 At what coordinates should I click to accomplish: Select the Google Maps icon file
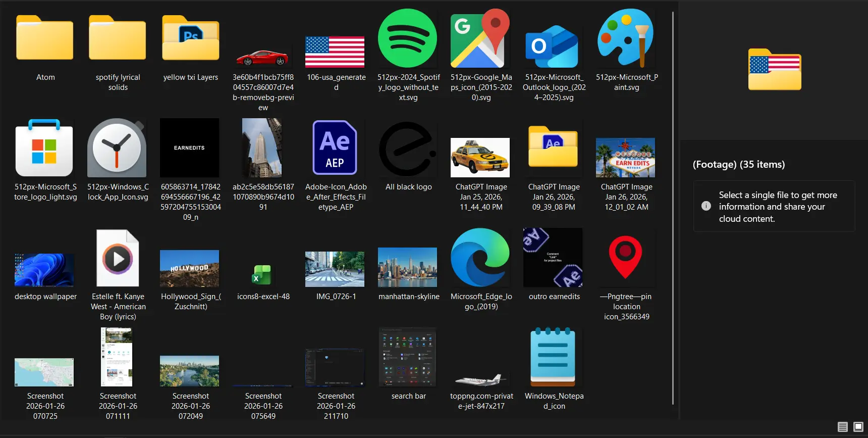tap(480, 39)
